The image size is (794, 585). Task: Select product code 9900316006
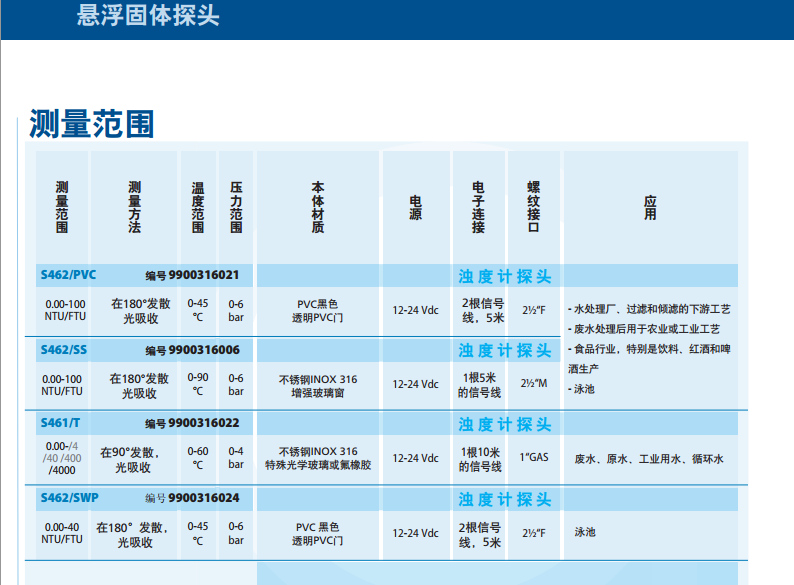tap(204, 350)
